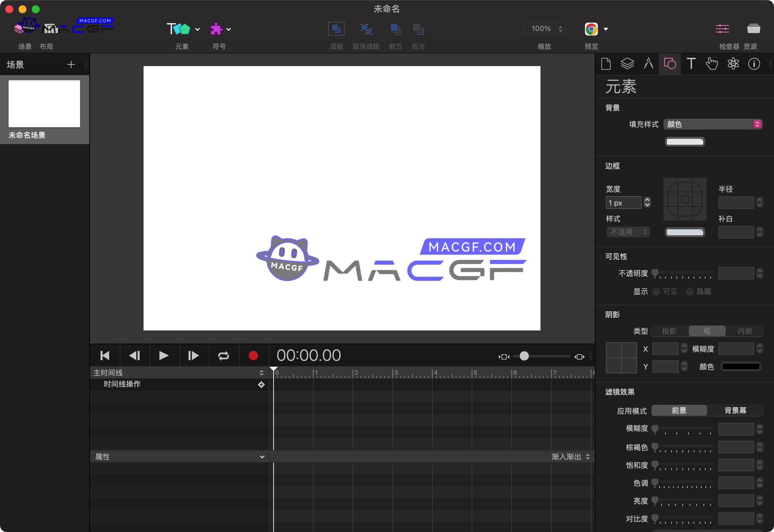The height and width of the screenshot is (532, 774).
Task: Expand the 主时间线 timeline selector
Action: pyautogui.click(x=262, y=372)
